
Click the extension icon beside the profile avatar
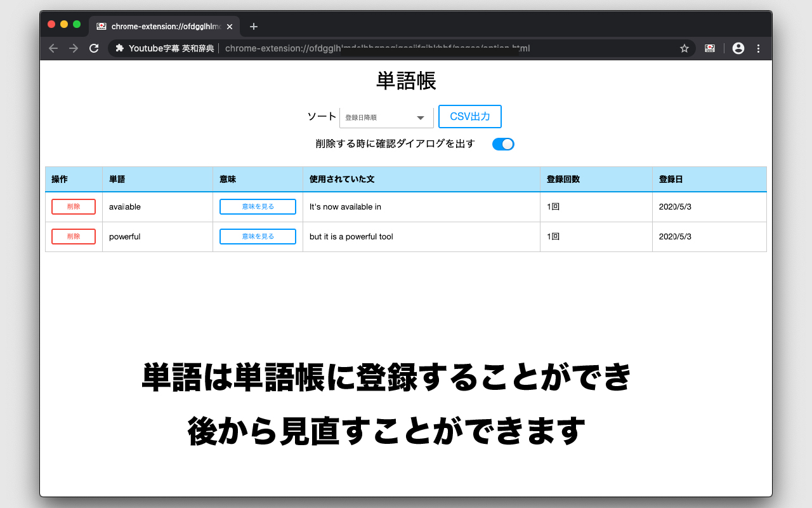pyautogui.click(x=710, y=48)
